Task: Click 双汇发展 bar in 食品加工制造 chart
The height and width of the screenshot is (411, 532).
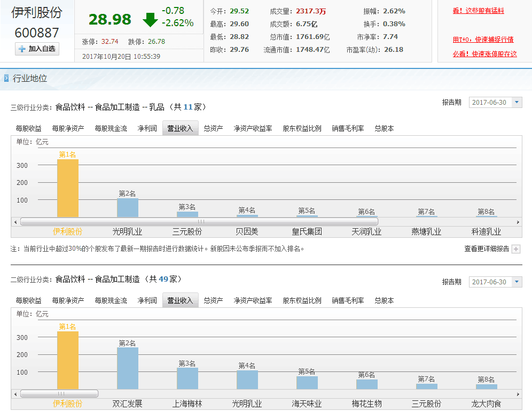Action: [128, 368]
